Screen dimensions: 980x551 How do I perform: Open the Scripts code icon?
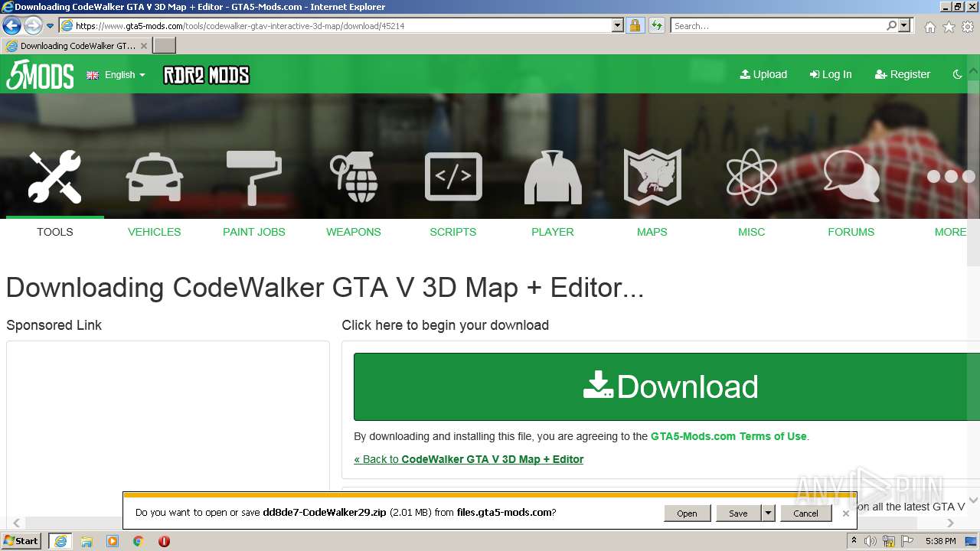(x=453, y=177)
